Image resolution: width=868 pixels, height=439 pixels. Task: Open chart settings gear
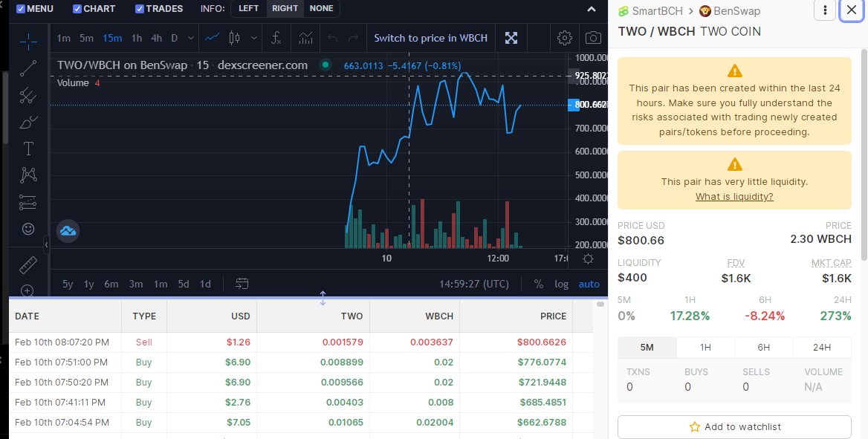(564, 38)
